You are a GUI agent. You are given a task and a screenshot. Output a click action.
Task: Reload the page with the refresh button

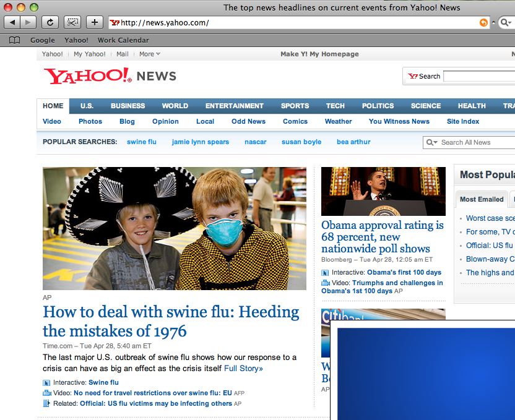[x=50, y=22]
